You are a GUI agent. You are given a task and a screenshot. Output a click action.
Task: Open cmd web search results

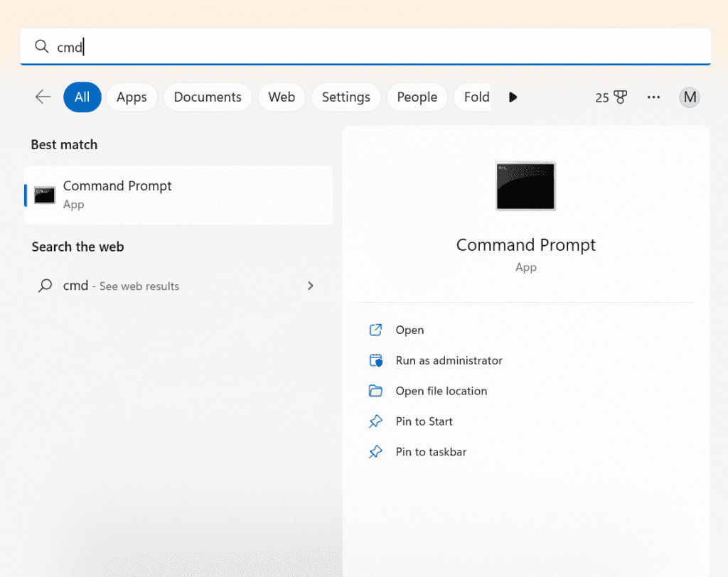tap(119, 285)
